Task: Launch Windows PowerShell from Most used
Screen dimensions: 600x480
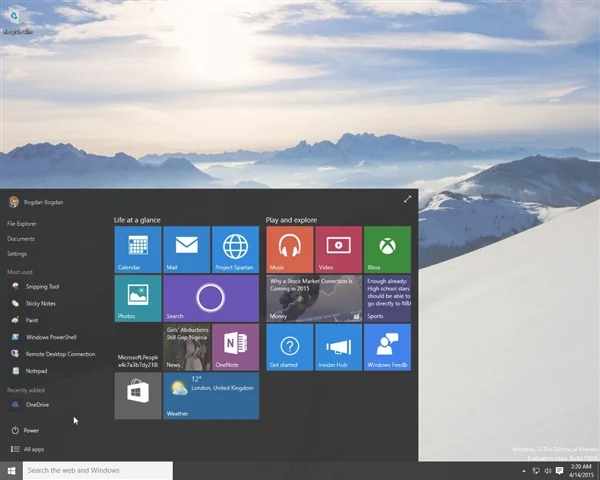Action: point(44,337)
